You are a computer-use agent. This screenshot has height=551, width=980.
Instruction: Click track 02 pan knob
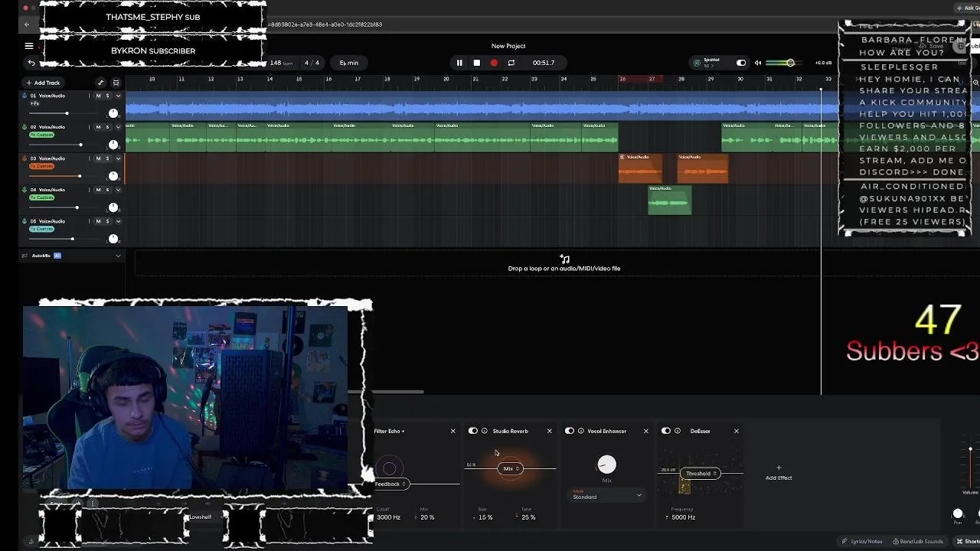(113, 145)
